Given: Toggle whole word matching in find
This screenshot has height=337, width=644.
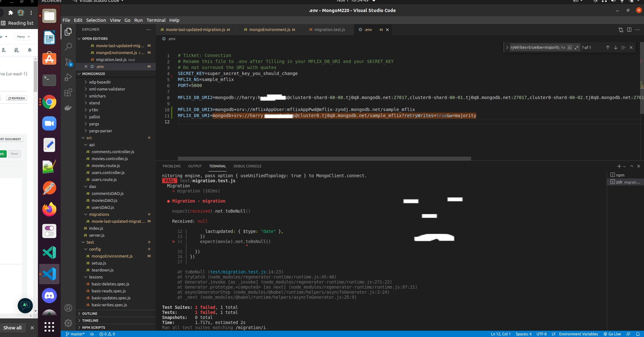Looking at the screenshot, I should click(570, 47).
